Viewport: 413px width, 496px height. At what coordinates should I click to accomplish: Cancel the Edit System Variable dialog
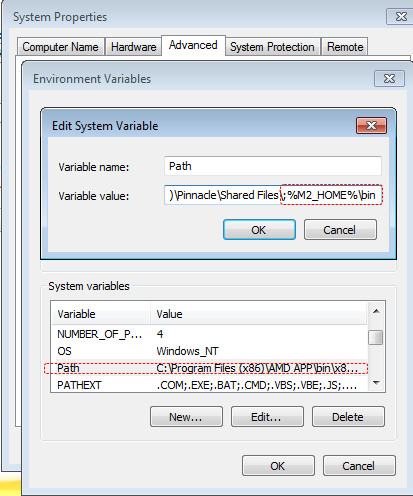[340, 230]
